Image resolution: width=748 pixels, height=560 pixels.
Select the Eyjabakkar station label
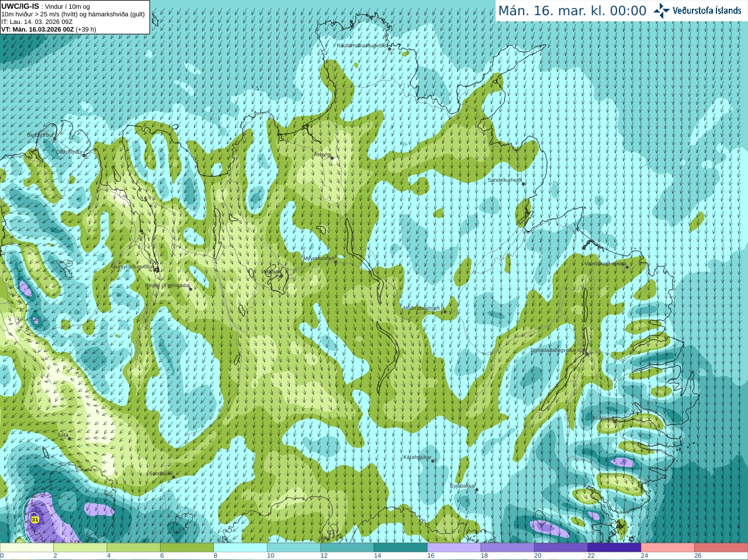pos(462,486)
